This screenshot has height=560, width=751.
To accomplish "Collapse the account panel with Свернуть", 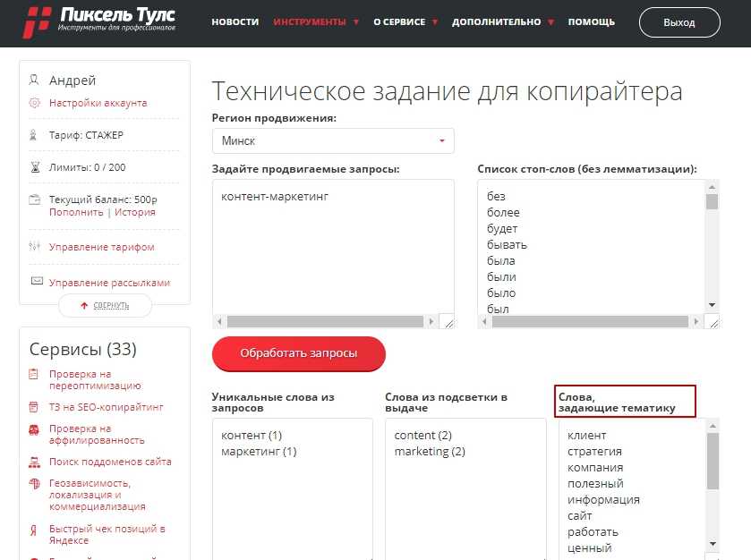I will pyautogui.click(x=105, y=305).
